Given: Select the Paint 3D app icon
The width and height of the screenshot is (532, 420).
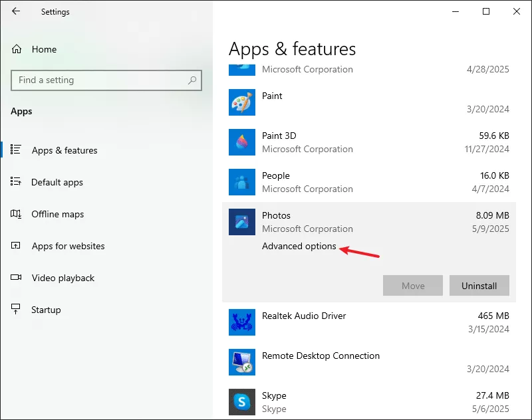Looking at the screenshot, I should tap(242, 142).
